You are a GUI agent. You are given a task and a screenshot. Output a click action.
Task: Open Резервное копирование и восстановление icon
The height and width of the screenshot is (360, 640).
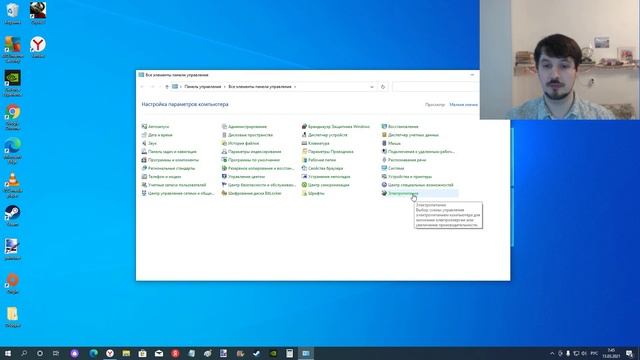224,168
